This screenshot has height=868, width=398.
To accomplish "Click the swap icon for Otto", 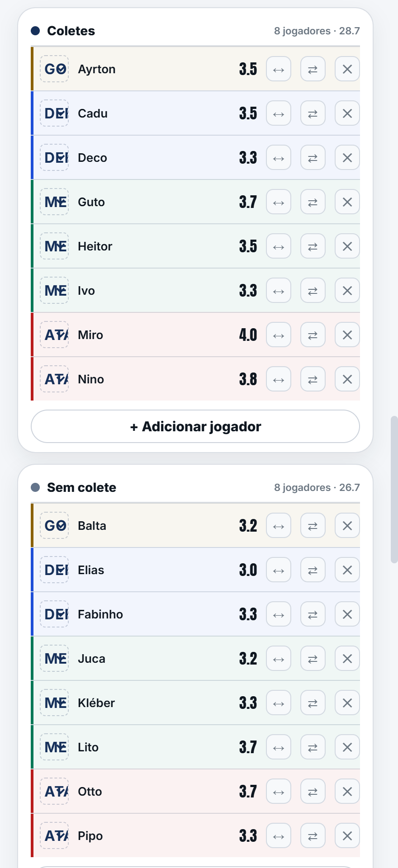I will click(x=313, y=792).
